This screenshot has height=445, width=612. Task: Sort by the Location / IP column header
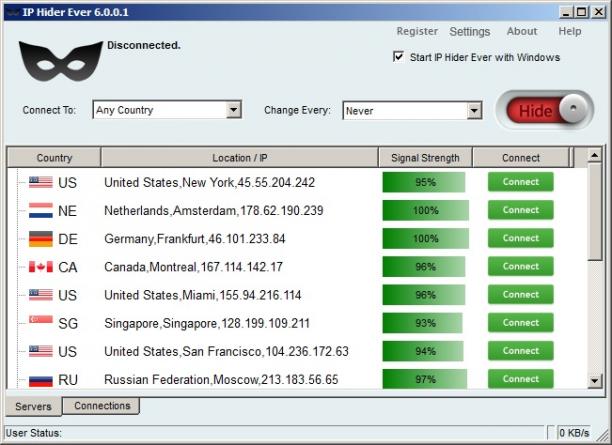coord(240,158)
